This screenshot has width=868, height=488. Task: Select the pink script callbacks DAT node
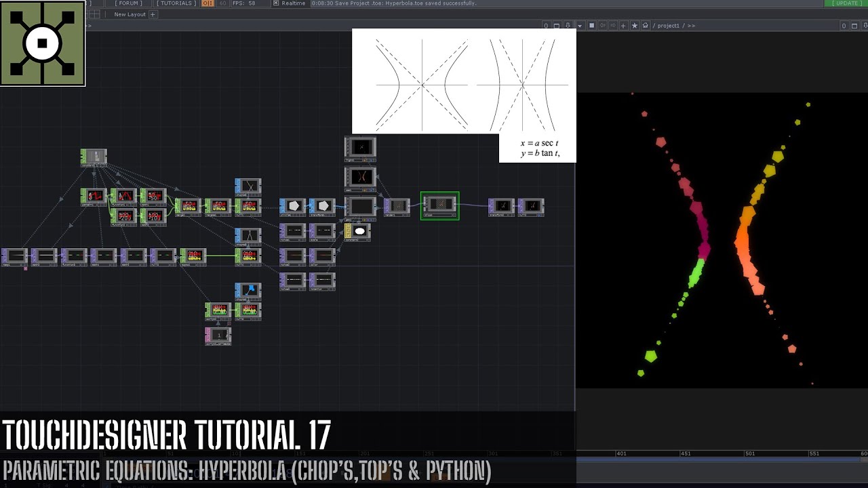(x=218, y=335)
